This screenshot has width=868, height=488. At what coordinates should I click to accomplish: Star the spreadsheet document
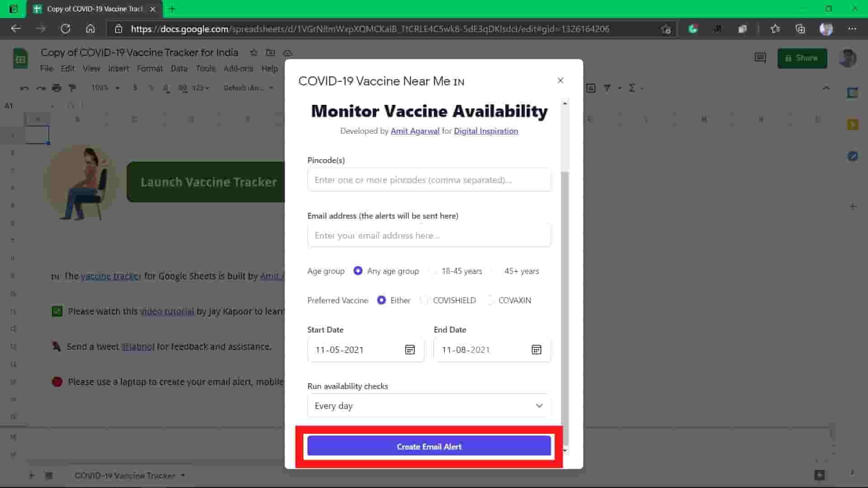(254, 53)
